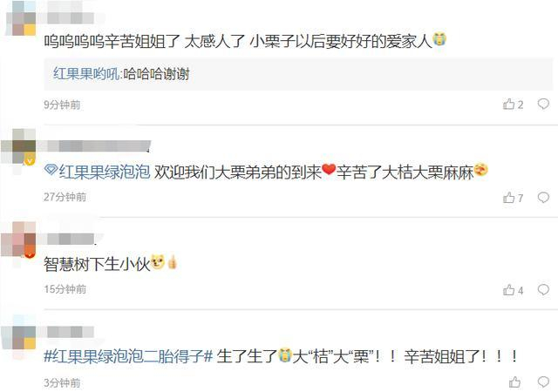Like the comment posted 3分钟前
The height and width of the screenshot is (392, 558).
[x=514, y=382]
